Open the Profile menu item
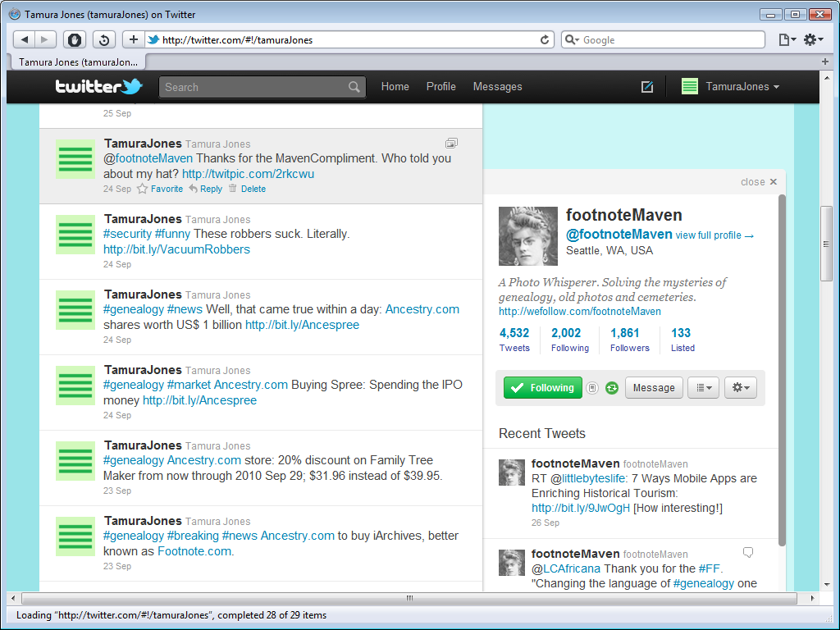Screen dimensions: 840x630 tap(441, 87)
